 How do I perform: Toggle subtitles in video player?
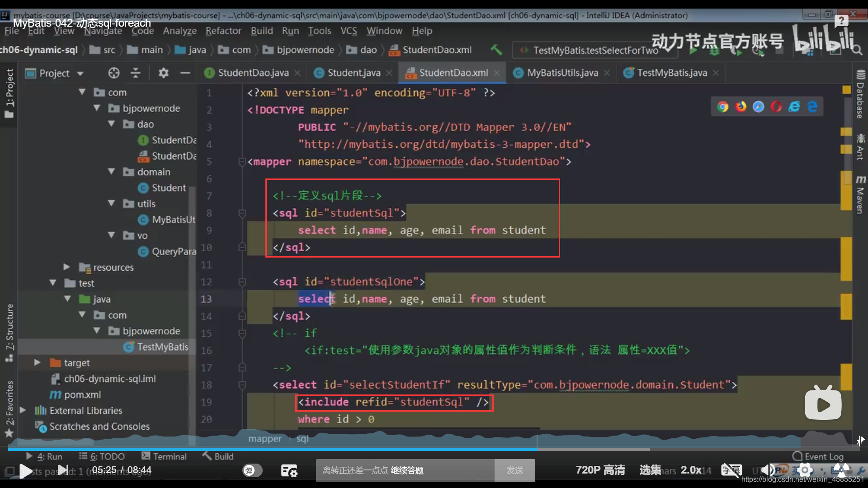pyautogui.click(x=731, y=470)
